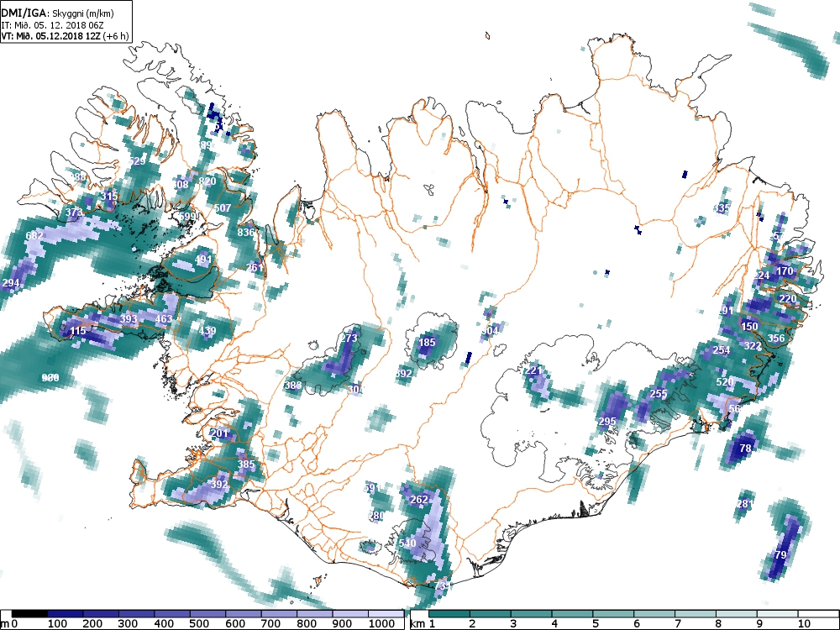The width and height of the screenshot is (840, 630).
Task: Click the dark blue 100–200 m legend swatch
Action: [x=66, y=613]
